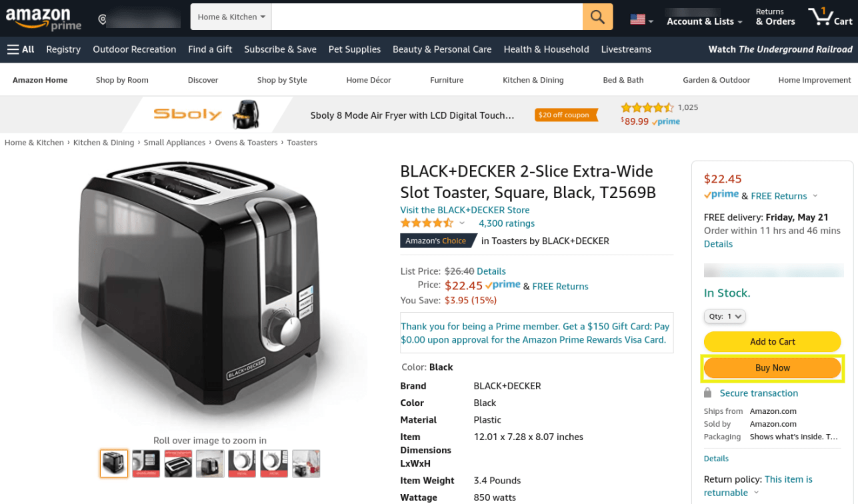
Task: Click the secure transaction lock icon
Action: 707,393
